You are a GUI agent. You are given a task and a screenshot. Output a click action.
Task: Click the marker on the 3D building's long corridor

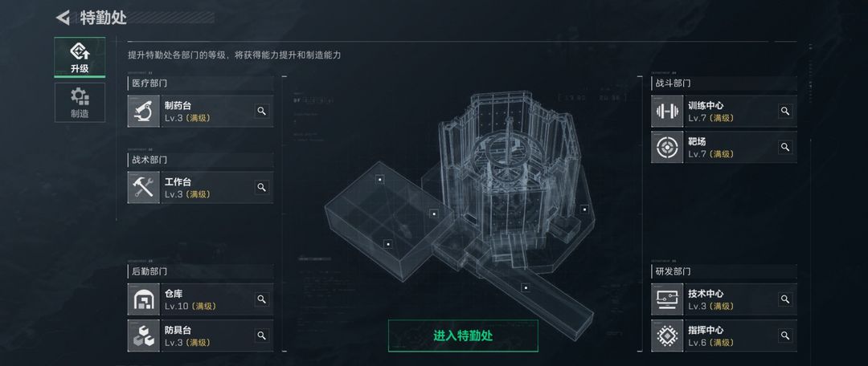(526, 287)
